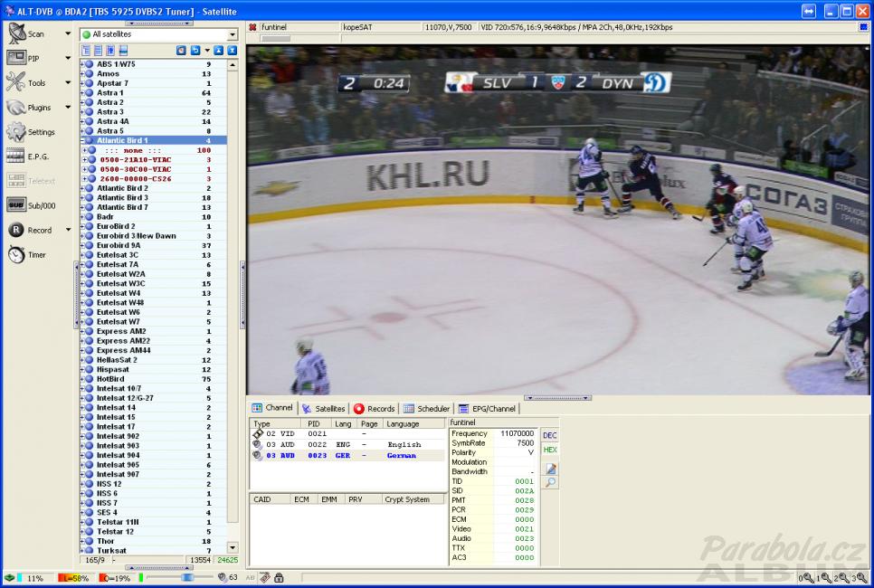Select HotBird in the satellite list
Image resolution: width=874 pixels, height=588 pixels.
[116, 379]
